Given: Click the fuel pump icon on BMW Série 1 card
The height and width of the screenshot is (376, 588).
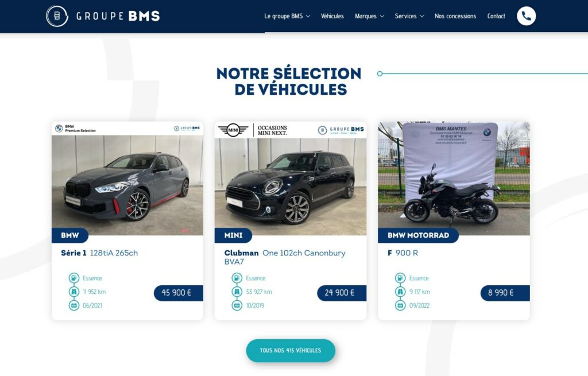Looking at the screenshot, I should click(74, 278).
